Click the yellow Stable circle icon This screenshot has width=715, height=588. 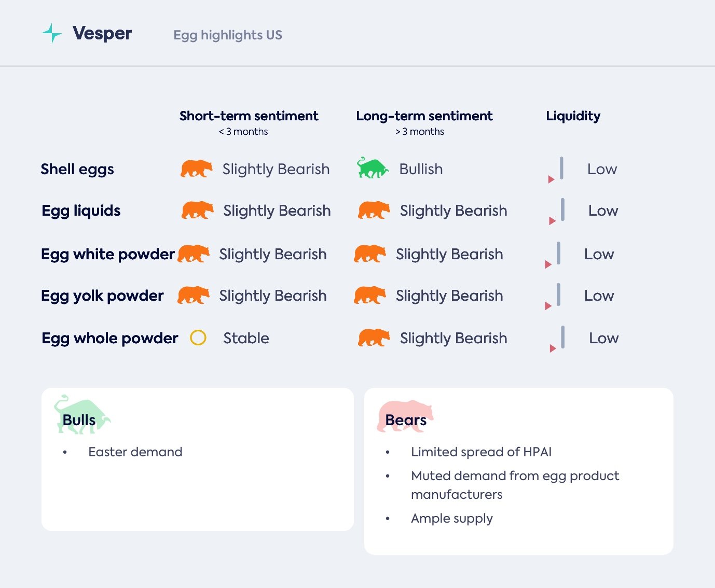198,338
